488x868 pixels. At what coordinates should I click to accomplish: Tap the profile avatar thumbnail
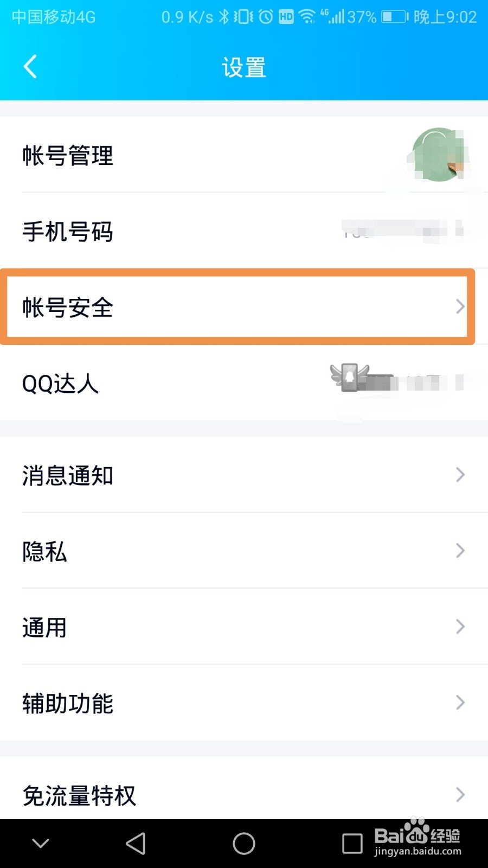(x=439, y=155)
